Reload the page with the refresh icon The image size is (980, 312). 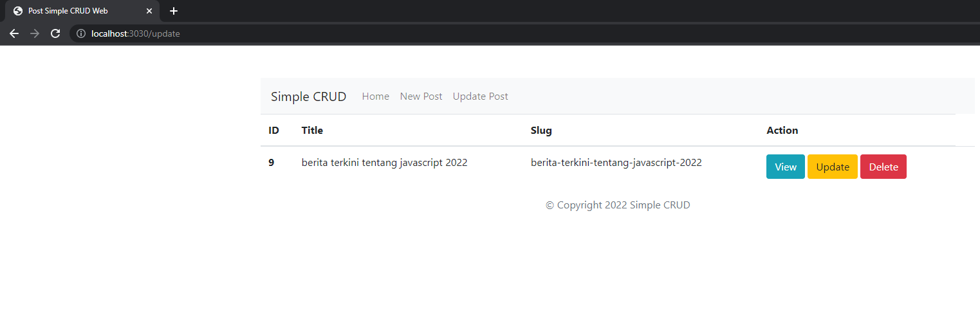tap(55, 33)
